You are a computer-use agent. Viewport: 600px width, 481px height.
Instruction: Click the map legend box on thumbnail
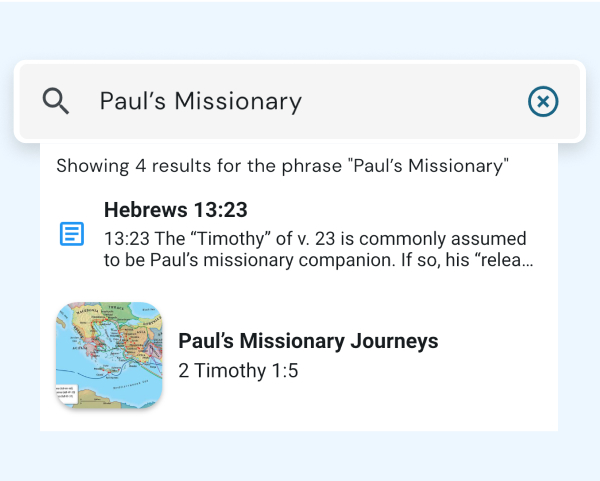click(x=67, y=394)
